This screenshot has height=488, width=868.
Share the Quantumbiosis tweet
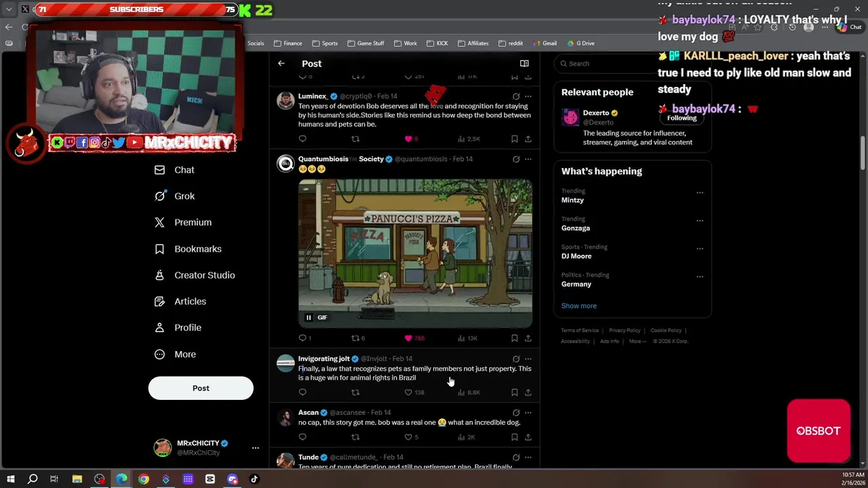click(528, 338)
